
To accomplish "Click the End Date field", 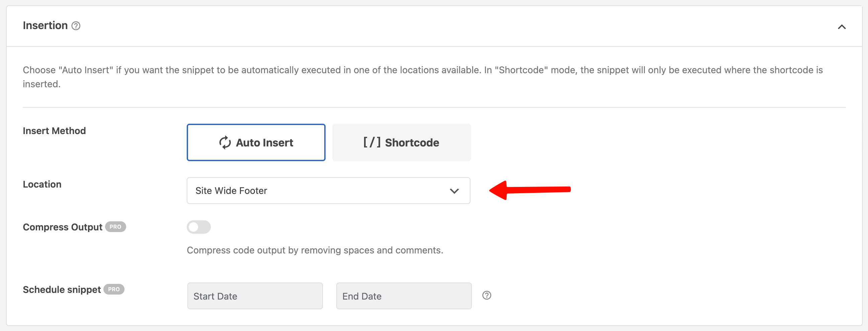I will 404,296.
